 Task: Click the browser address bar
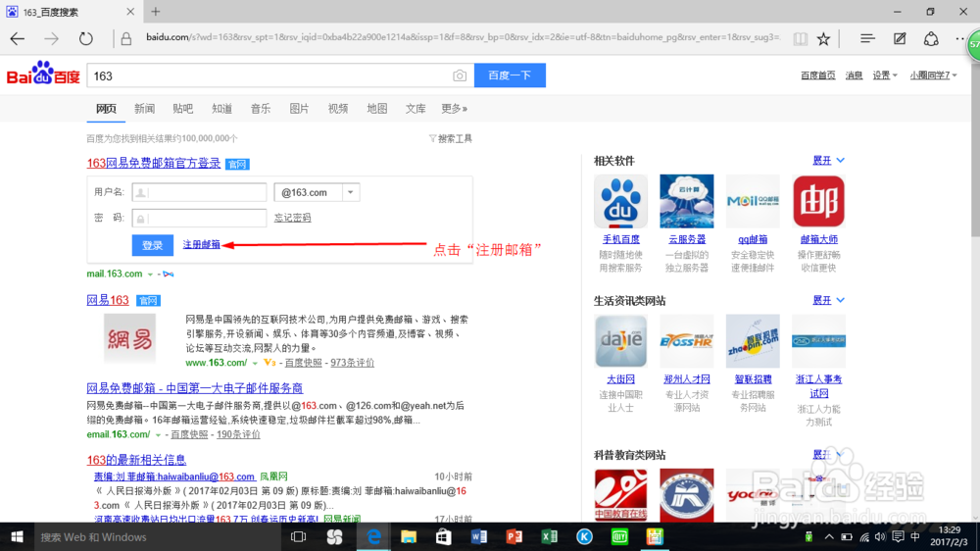point(463,37)
